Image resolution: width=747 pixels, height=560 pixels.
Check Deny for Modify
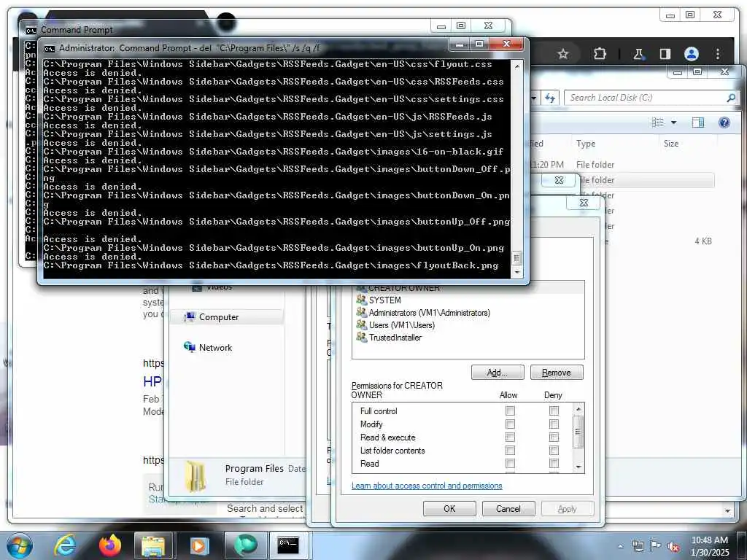[x=554, y=424]
